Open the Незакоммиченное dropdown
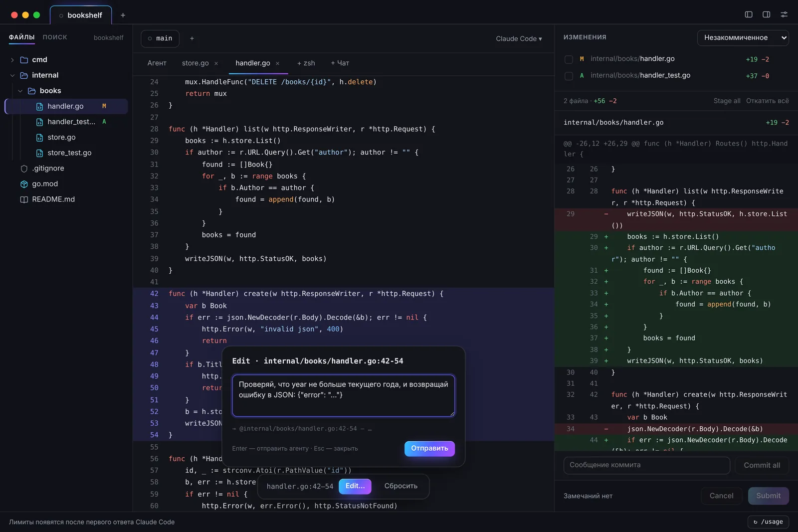Screen dimensions: 798x532 [x=743, y=37]
